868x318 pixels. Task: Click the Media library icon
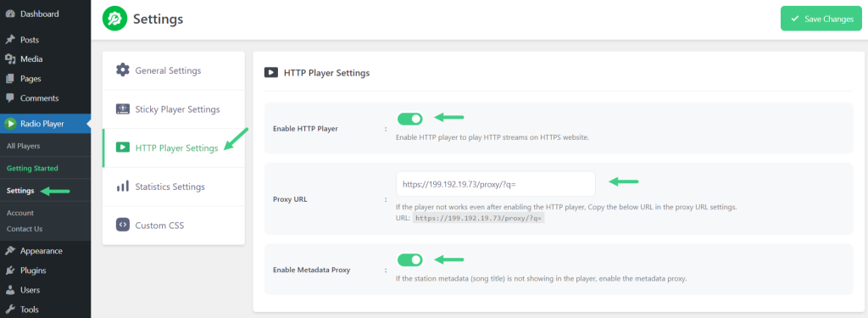[10, 59]
